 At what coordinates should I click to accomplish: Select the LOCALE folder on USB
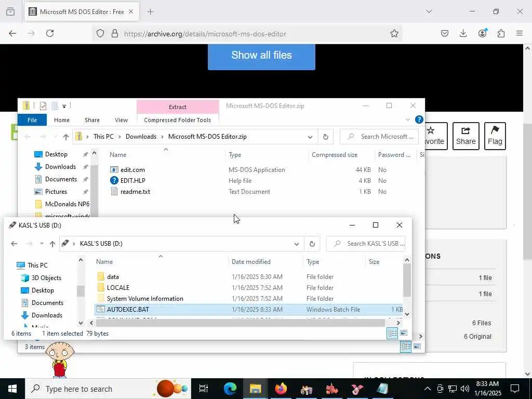tap(118, 288)
